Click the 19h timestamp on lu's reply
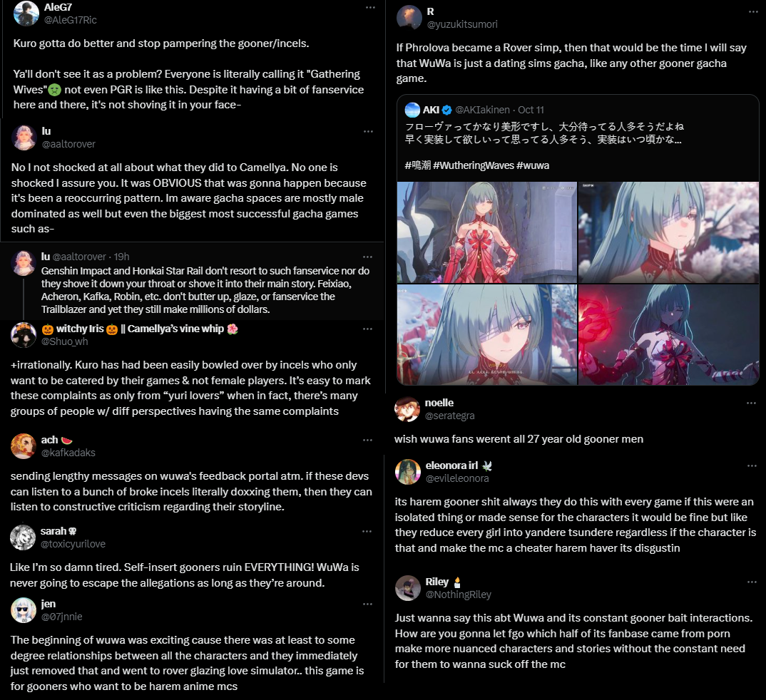This screenshot has width=766, height=700. coord(122,257)
